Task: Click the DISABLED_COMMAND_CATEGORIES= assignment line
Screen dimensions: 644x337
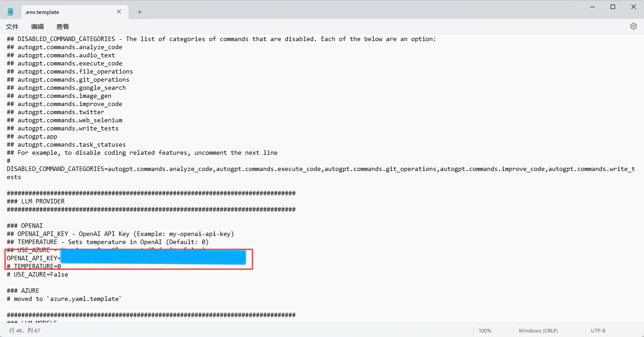Action: [x=321, y=173]
